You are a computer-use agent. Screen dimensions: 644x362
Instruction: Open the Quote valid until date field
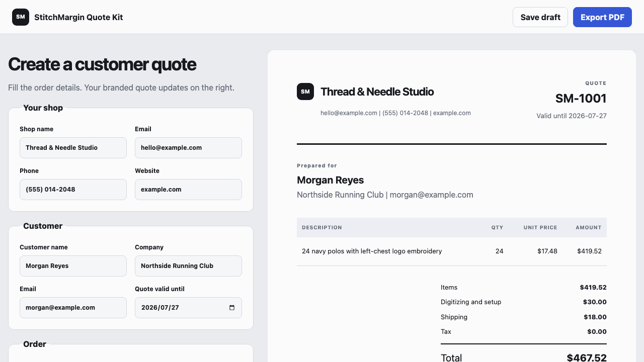[x=188, y=308]
